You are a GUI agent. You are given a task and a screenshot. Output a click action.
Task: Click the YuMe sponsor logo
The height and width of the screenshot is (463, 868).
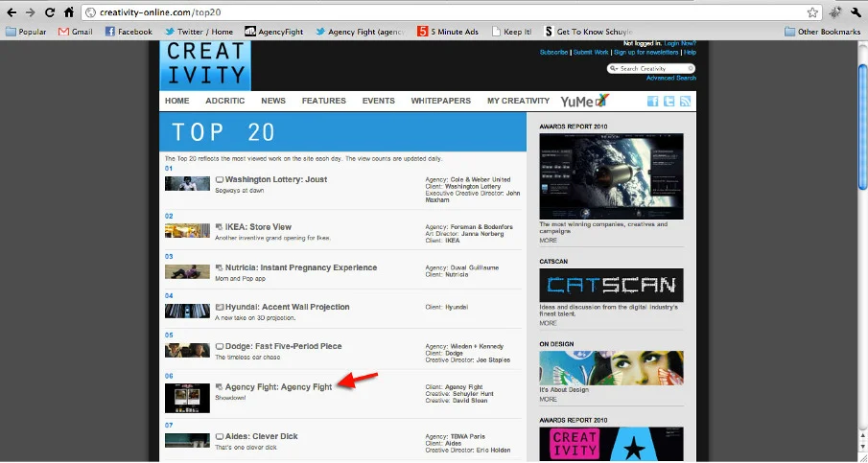tap(584, 101)
